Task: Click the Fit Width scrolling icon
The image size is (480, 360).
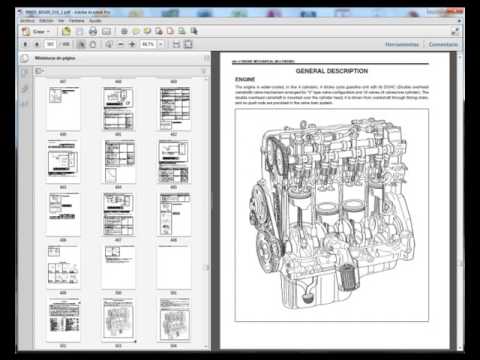Action: pos(176,44)
